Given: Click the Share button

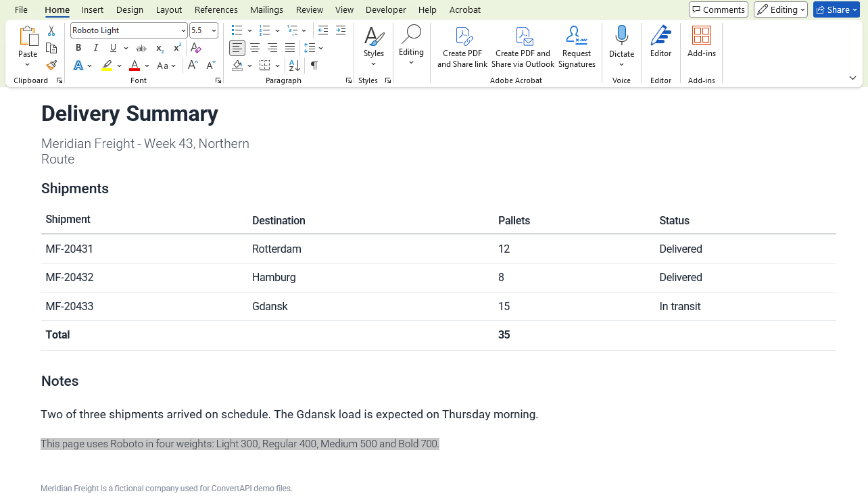Looking at the screenshot, I should 837,9.
